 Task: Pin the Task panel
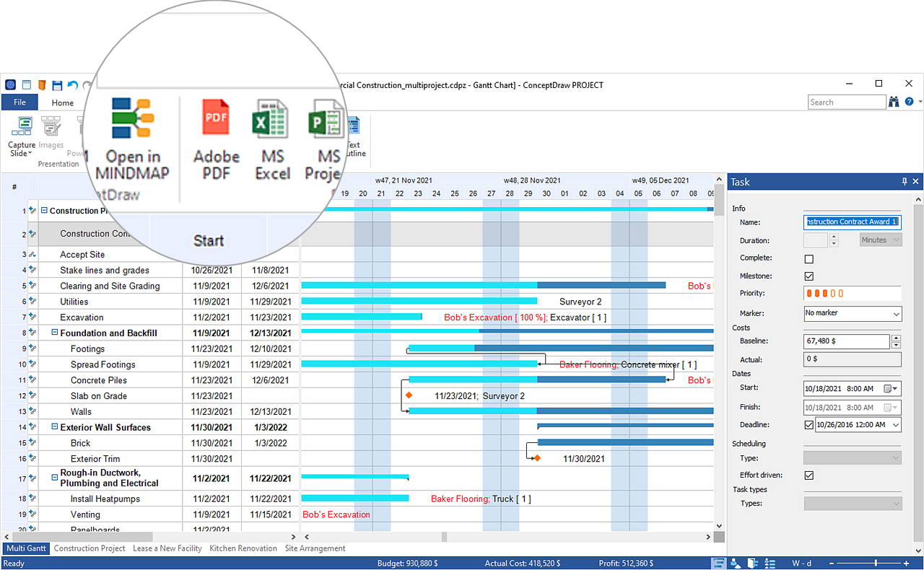tap(904, 182)
